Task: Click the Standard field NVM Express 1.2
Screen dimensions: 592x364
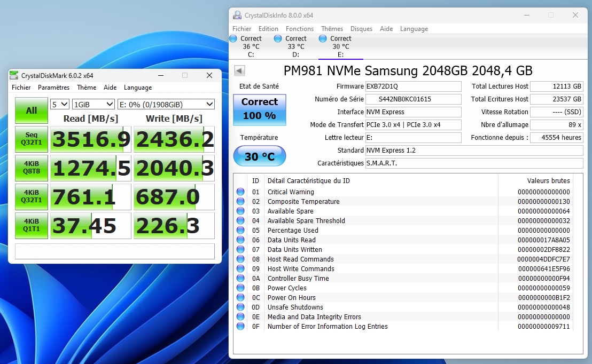Action: 474,151
